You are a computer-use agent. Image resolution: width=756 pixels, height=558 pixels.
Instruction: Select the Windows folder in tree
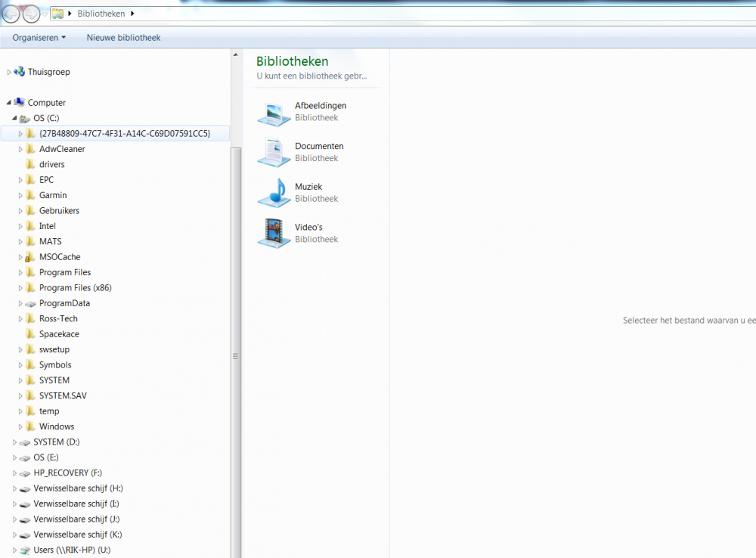pos(57,426)
